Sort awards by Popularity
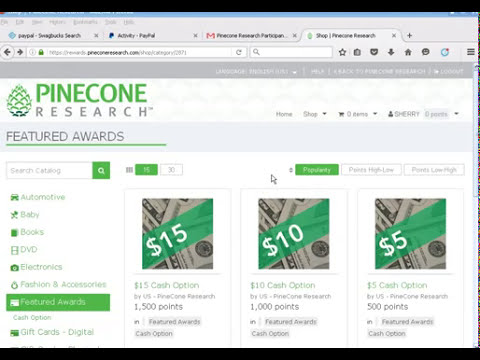This screenshot has height=360, width=480. tap(317, 170)
